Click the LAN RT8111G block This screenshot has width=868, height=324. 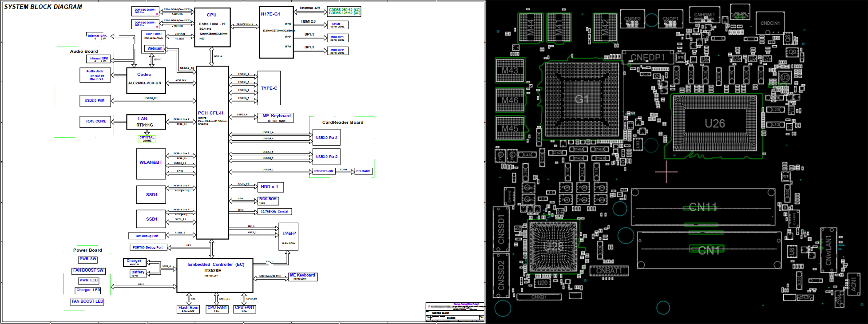click(146, 122)
